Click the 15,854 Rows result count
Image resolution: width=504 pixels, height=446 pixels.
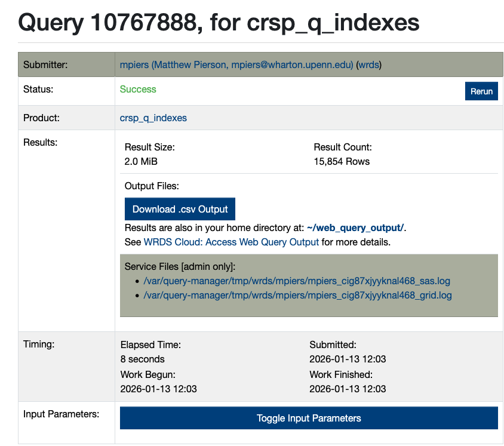point(342,161)
